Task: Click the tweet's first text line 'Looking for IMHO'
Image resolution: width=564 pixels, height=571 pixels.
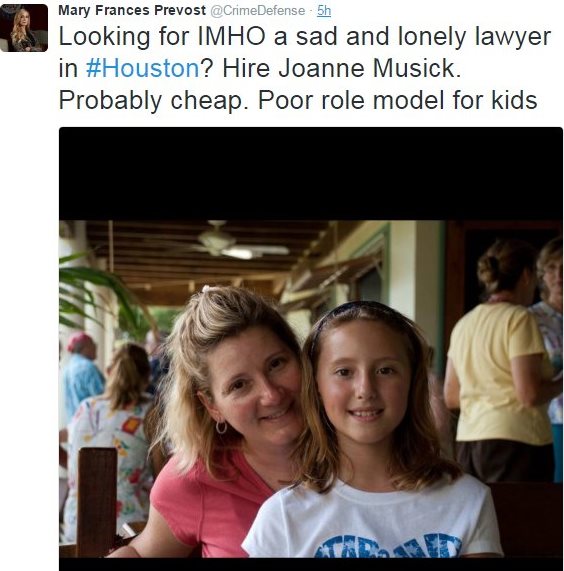Action: (162, 37)
